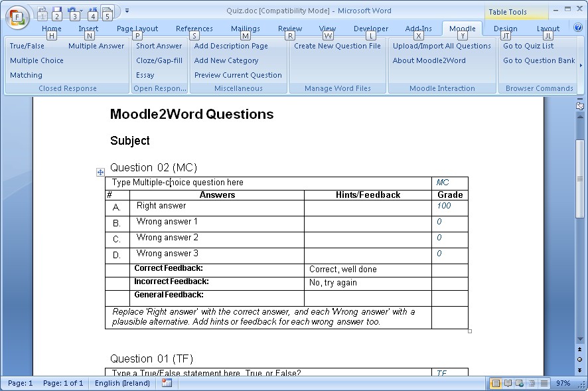
Task: Open the Mailings ribbon tab
Action: point(246,29)
